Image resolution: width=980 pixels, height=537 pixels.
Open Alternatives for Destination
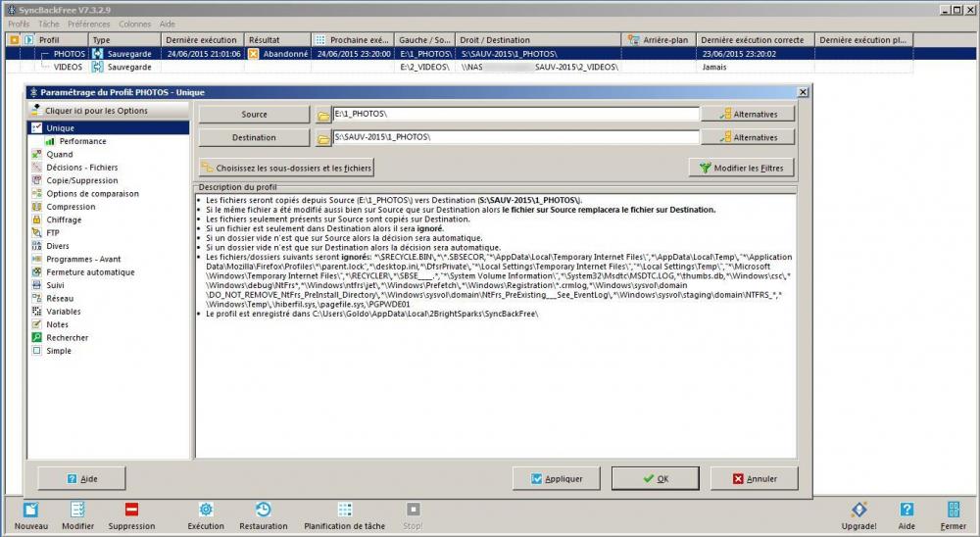click(x=748, y=137)
